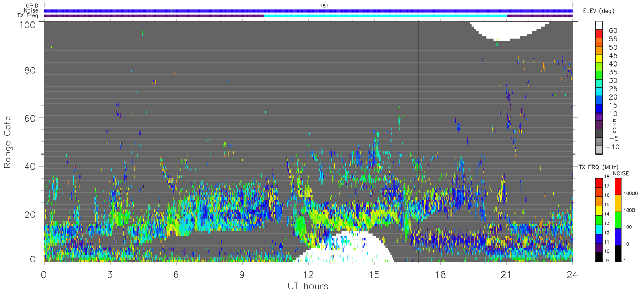Pick the yellow 40–45 degree elevation swatch
Viewport: 644px width, 297px height.
coord(599,58)
